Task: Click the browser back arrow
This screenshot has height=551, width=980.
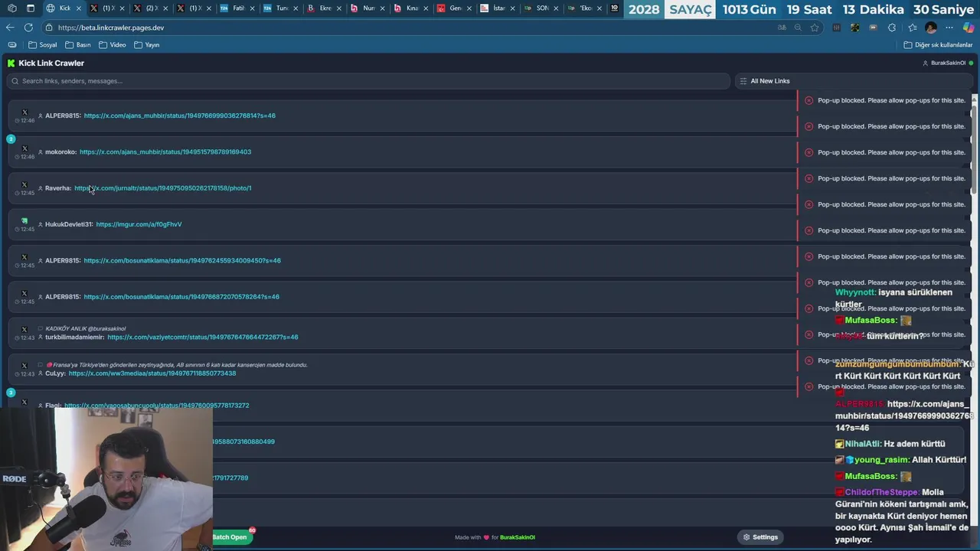Action: tap(10, 28)
